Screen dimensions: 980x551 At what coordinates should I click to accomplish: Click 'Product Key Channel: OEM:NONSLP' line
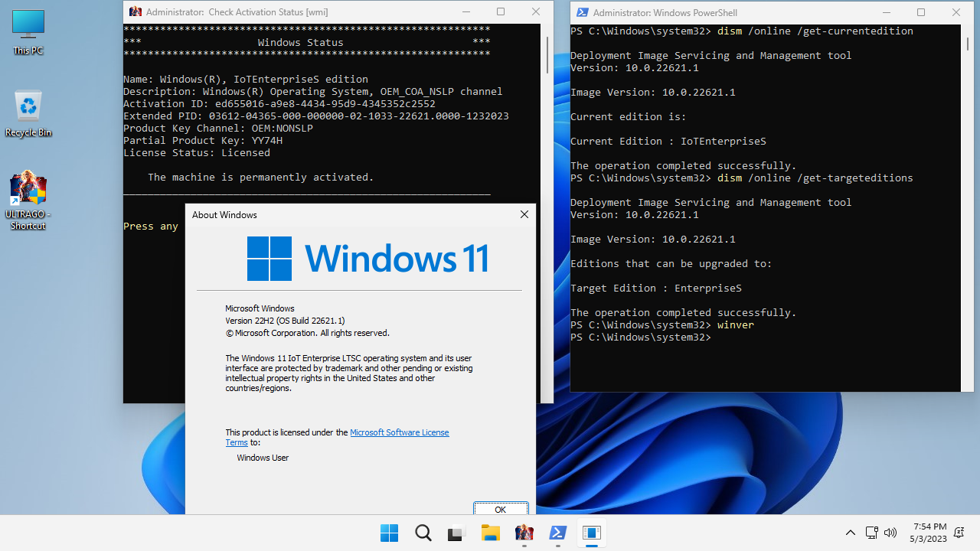[218, 128]
